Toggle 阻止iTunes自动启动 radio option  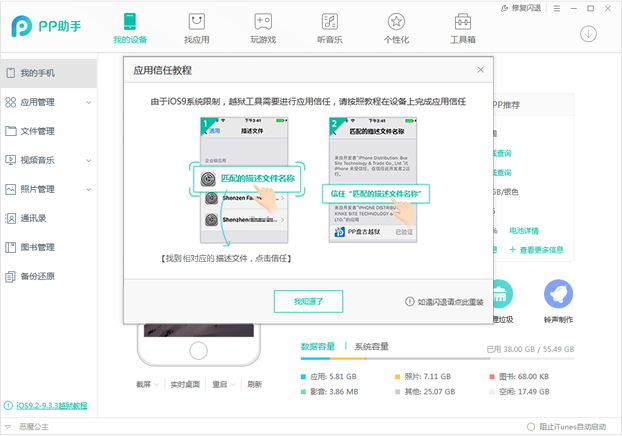(x=531, y=427)
